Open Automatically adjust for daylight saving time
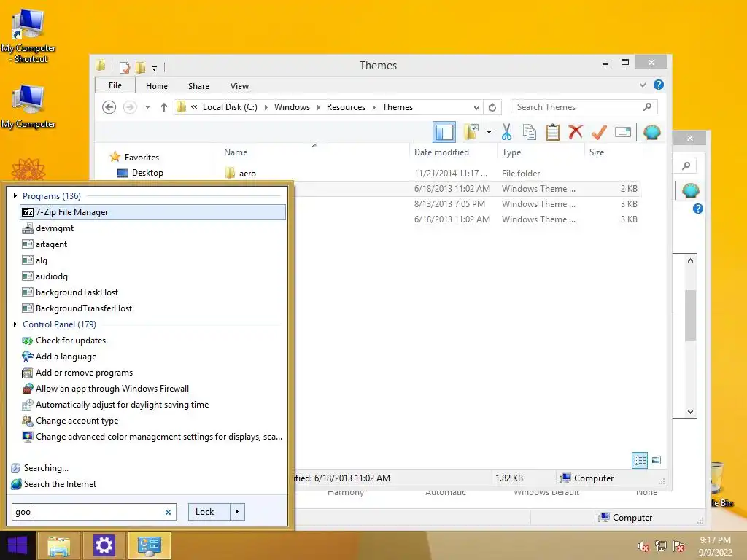Screen dimensions: 747x560 point(152,405)
